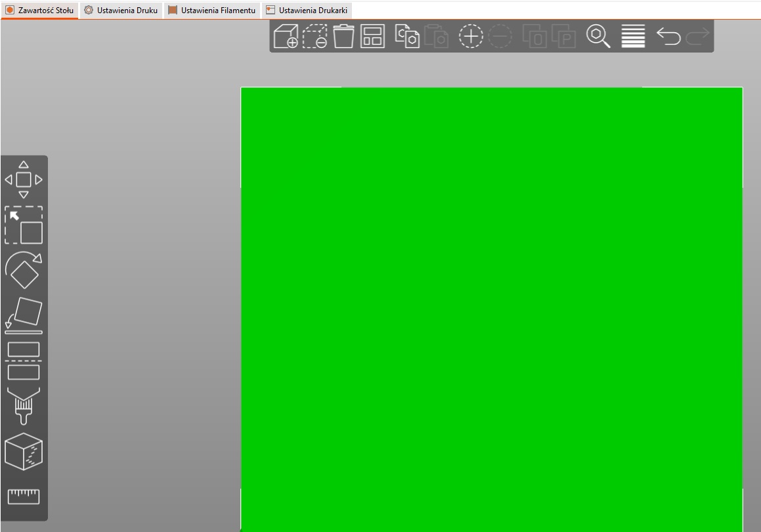The image size is (761, 532).
Task: Click the green print bed area
Action: click(491, 309)
